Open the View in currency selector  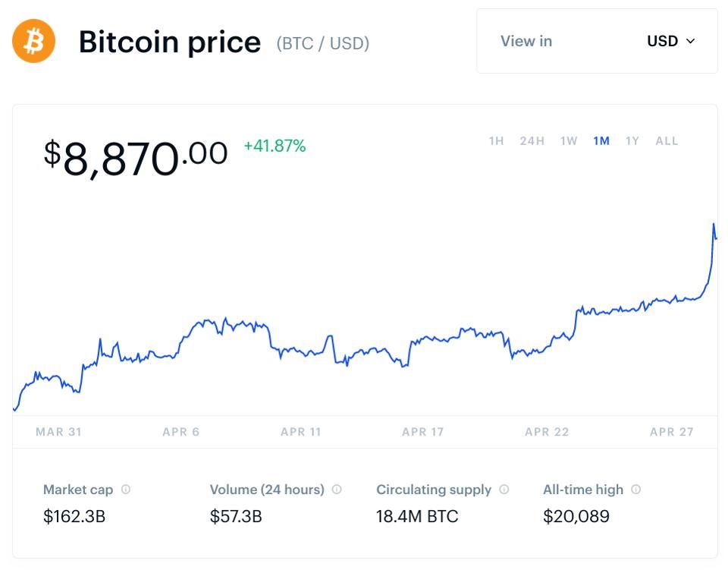tap(597, 41)
